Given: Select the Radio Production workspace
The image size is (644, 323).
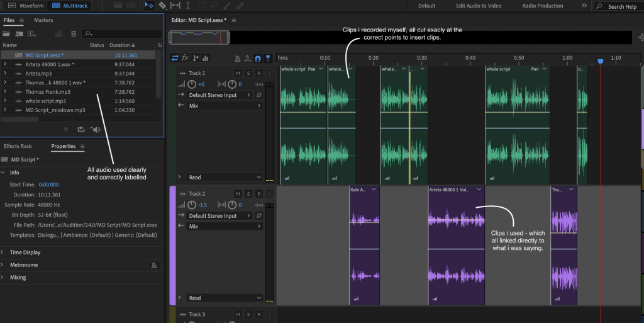Looking at the screenshot, I should [542, 6].
